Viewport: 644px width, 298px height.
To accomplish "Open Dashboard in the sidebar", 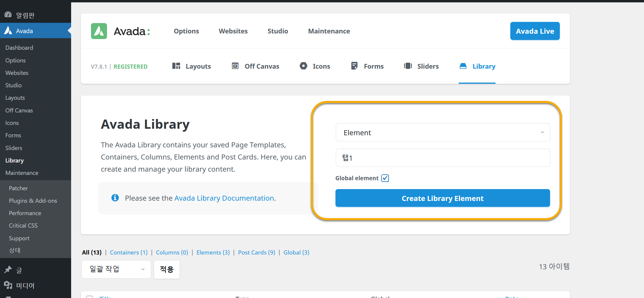I will [19, 48].
